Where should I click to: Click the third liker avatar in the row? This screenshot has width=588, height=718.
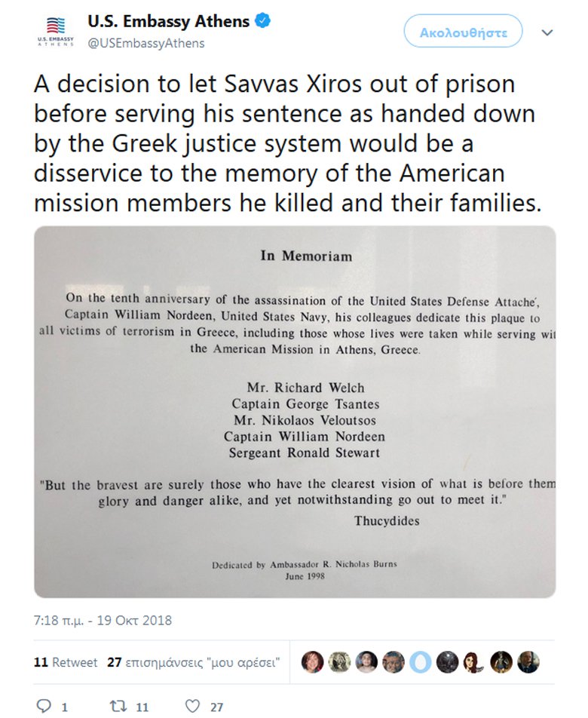[x=366, y=662]
